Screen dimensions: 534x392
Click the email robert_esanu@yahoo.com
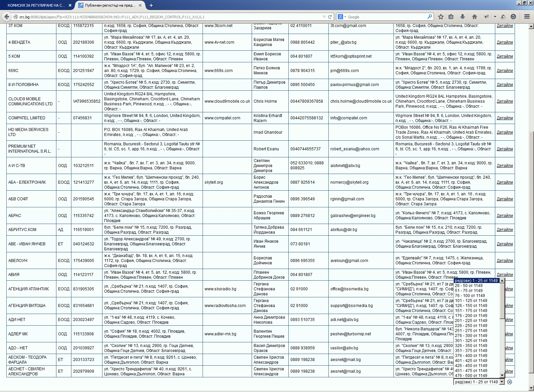click(355, 149)
